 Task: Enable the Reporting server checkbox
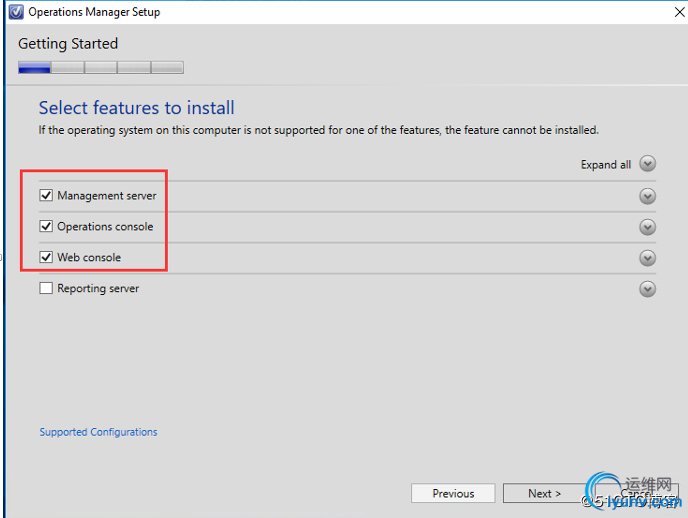(46, 289)
